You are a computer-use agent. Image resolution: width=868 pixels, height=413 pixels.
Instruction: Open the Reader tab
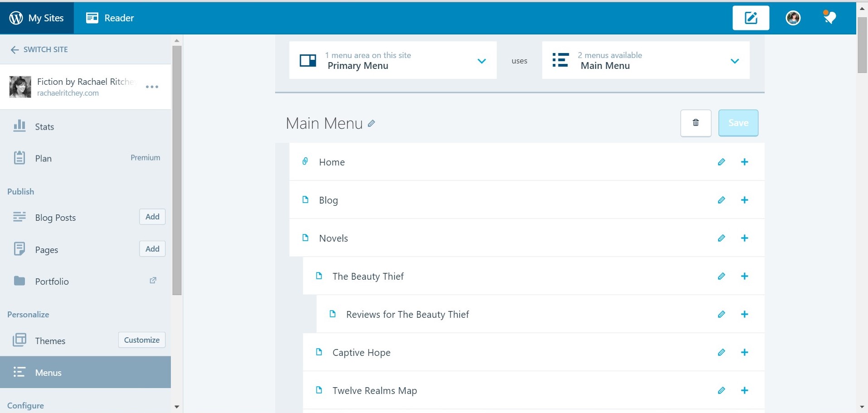110,18
